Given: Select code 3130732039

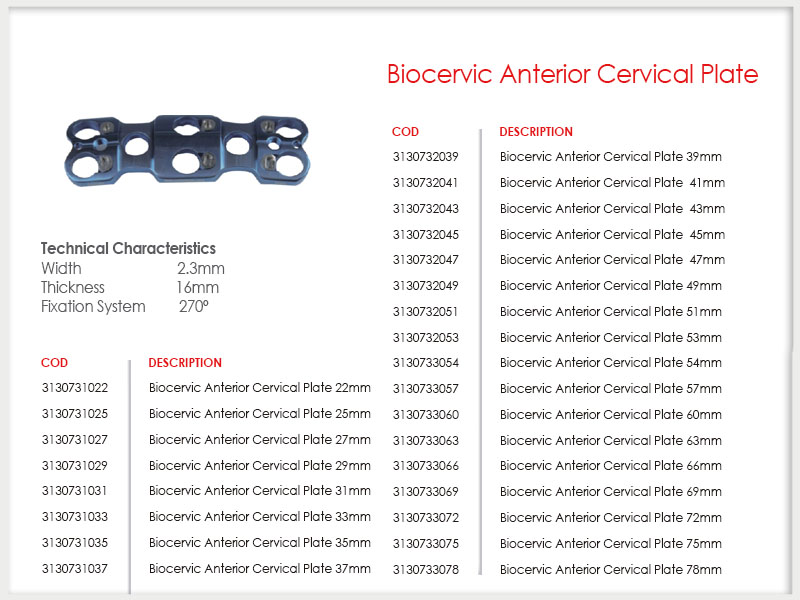Looking at the screenshot, I should pyautogui.click(x=426, y=157).
